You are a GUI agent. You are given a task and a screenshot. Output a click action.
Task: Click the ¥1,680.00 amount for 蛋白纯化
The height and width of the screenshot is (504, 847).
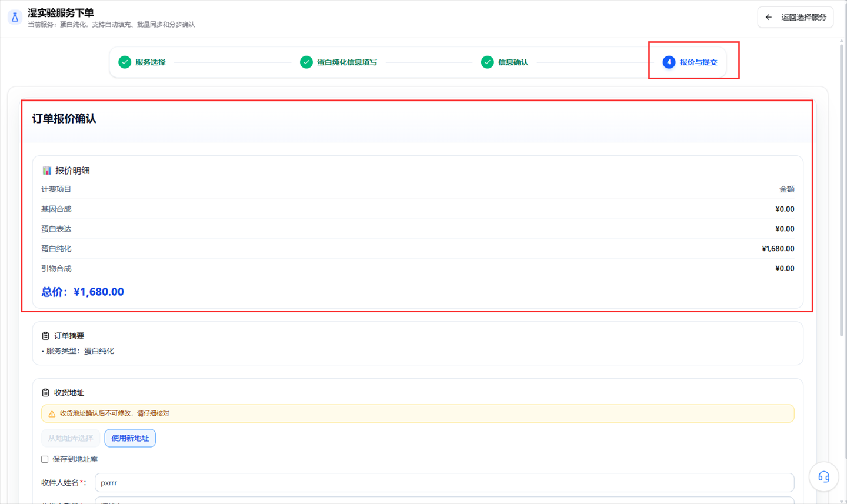click(x=778, y=249)
